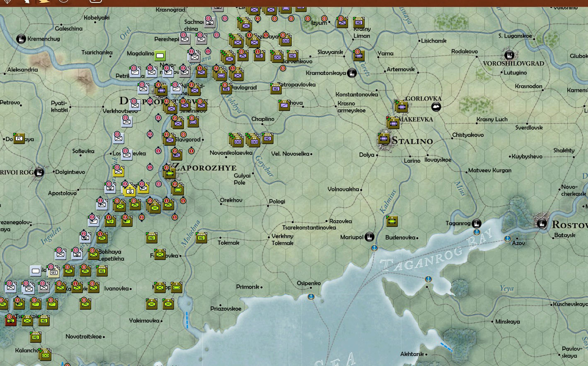Image resolution: width=588 pixels, height=366 pixels.
Task: Click the Aleksandria town label
Action: tap(23, 70)
